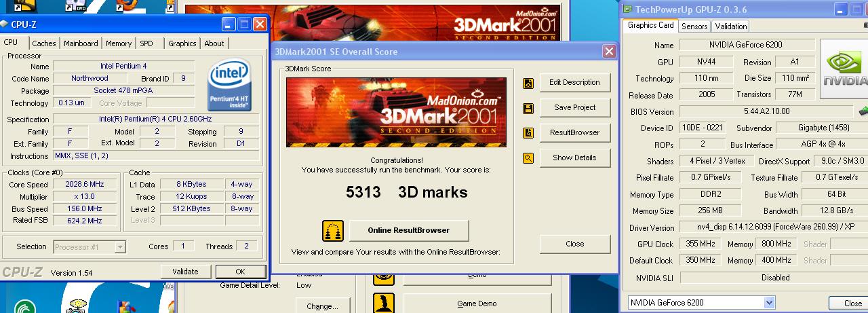Click the NVIDIA logo in GPU-Z
The image size is (868, 313).
(x=844, y=69)
